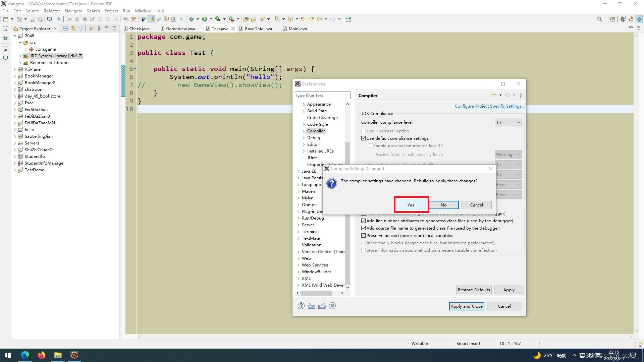This screenshot has width=644, height=362.
Task: Click the type filter text field
Action: [x=323, y=95]
